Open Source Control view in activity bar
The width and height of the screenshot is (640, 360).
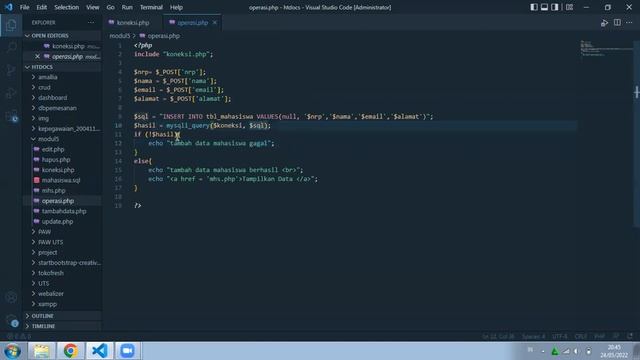pyautogui.click(x=11, y=70)
